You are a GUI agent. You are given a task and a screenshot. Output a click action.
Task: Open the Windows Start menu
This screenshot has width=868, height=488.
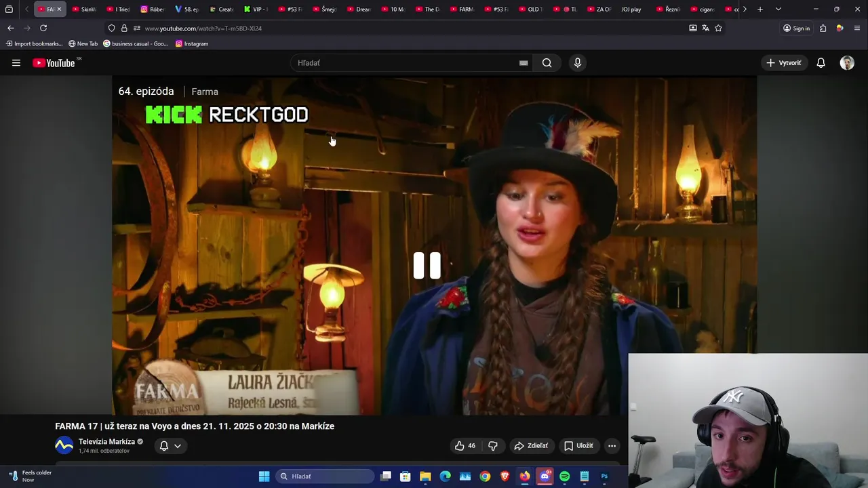point(264,476)
